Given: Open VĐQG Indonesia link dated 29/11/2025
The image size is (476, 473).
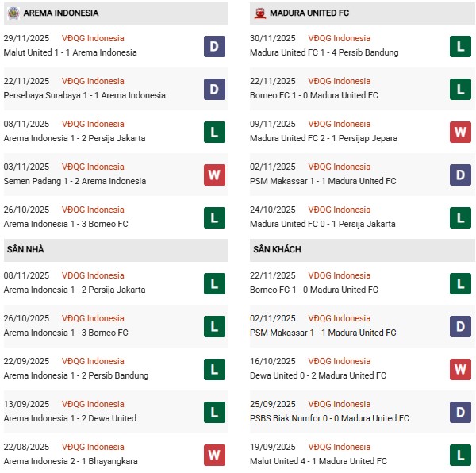Looking at the screenshot, I should click(93, 38).
